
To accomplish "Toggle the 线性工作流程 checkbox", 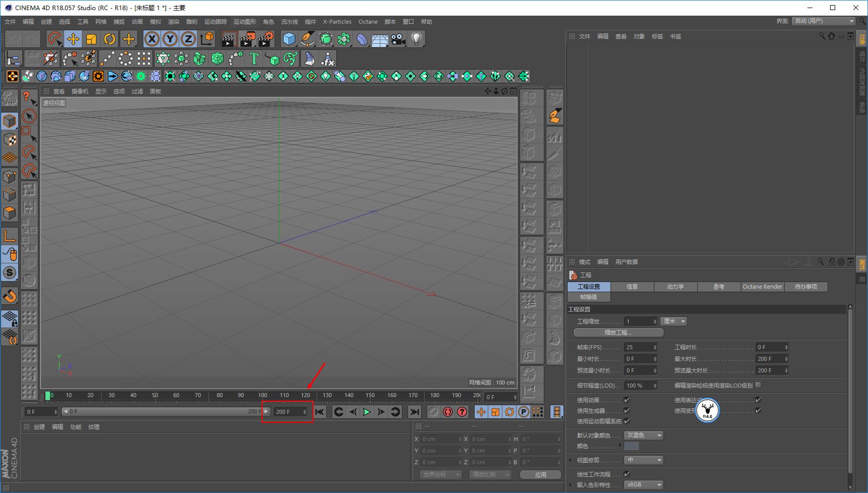I will (627, 474).
